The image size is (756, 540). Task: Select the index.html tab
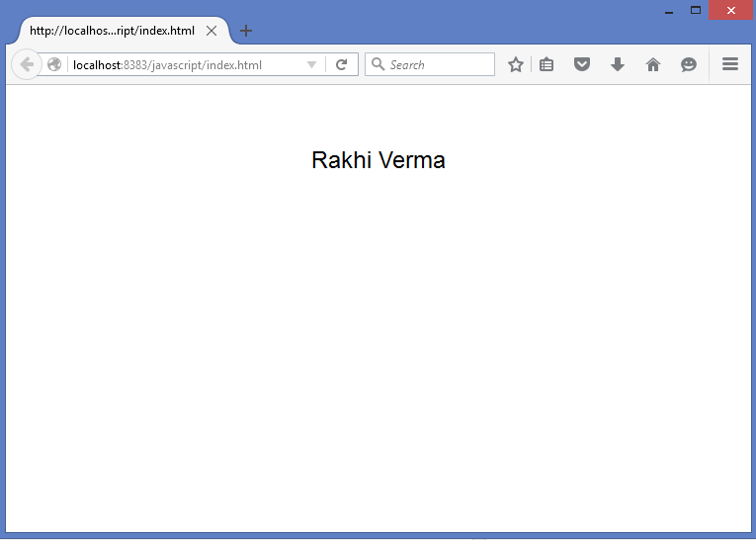124,31
